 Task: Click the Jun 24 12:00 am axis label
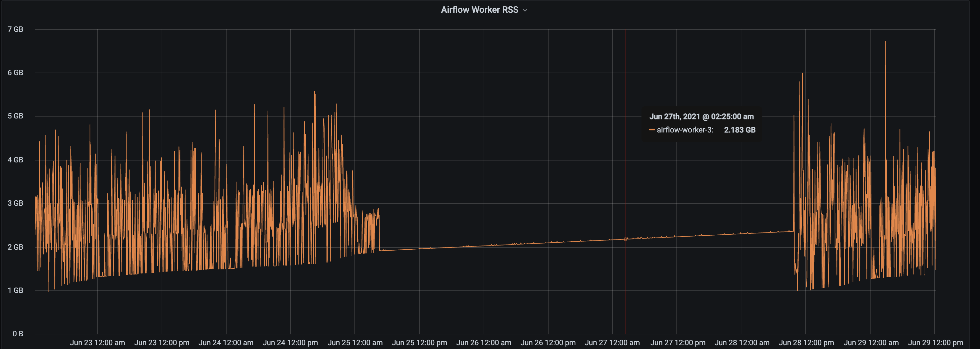[x=226, y=343]
